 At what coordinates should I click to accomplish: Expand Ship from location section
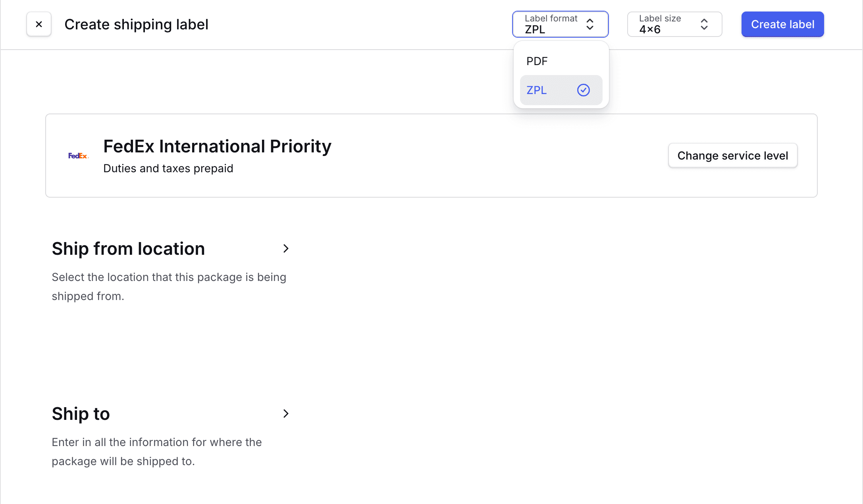point(286,248)
